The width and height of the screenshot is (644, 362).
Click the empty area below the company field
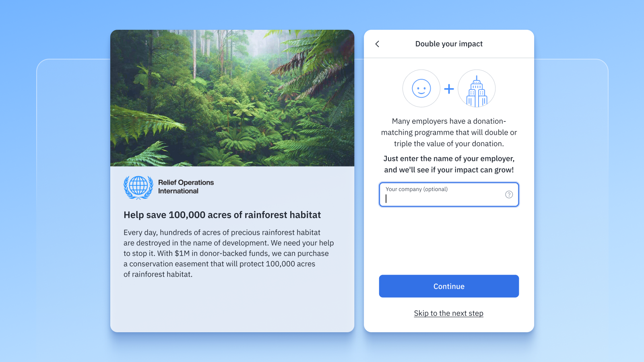449,241
